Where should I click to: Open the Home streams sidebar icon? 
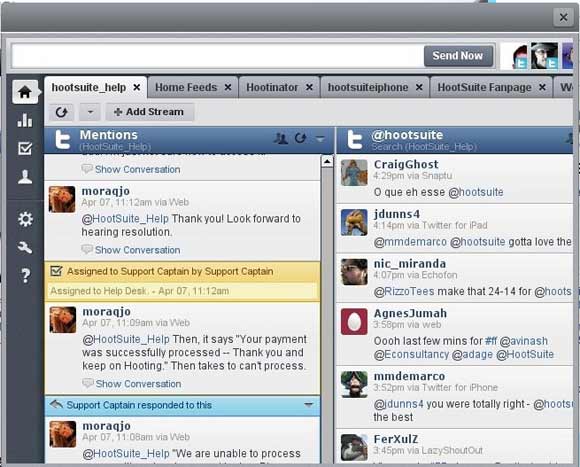(25, 92)
